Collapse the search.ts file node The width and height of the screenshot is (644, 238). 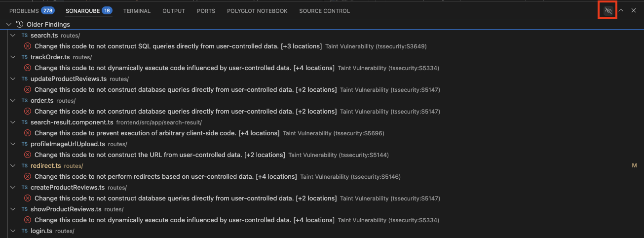(x=13, y=36)
